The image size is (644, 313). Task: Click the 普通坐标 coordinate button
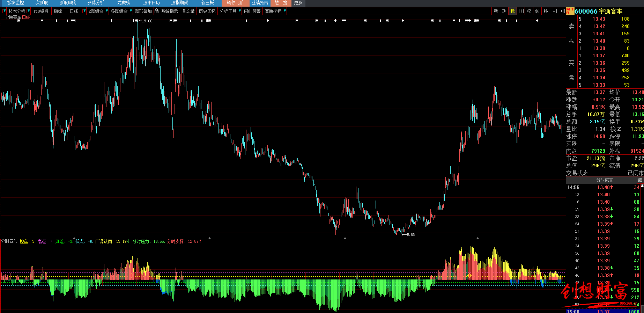click(x=273, y=11)
